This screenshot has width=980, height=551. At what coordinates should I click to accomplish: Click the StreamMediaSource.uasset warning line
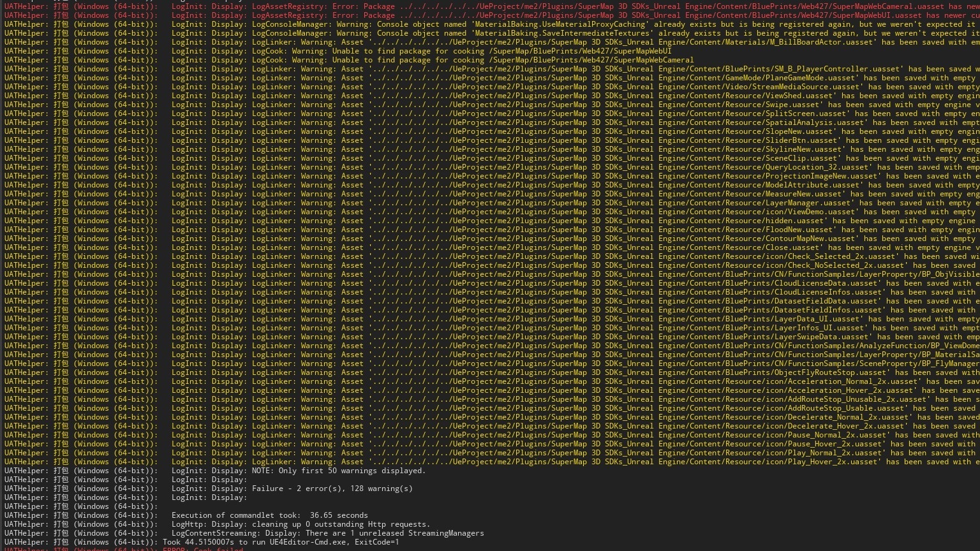[492, 87]
